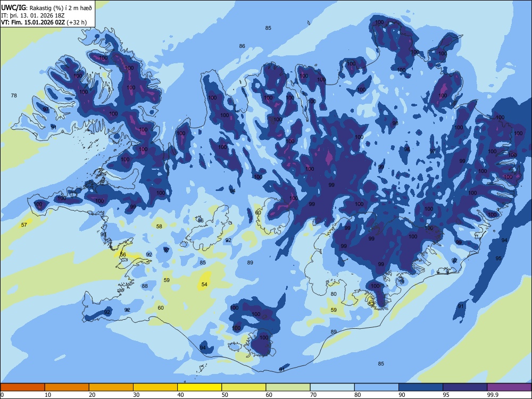
Task: Click the dark orange 0–10 legend swatch
Action: tap(22, 387)
